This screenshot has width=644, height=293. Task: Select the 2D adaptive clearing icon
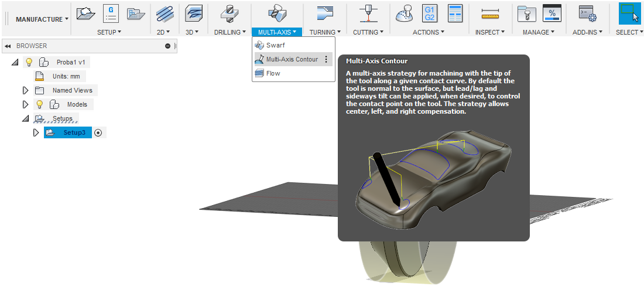(x=165, y=13)
